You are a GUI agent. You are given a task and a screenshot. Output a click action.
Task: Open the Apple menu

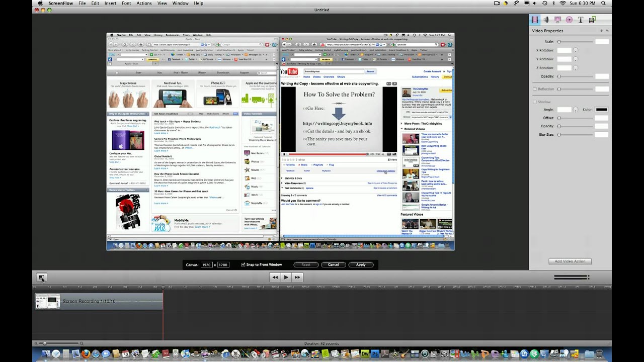click(x=40, y=3)
